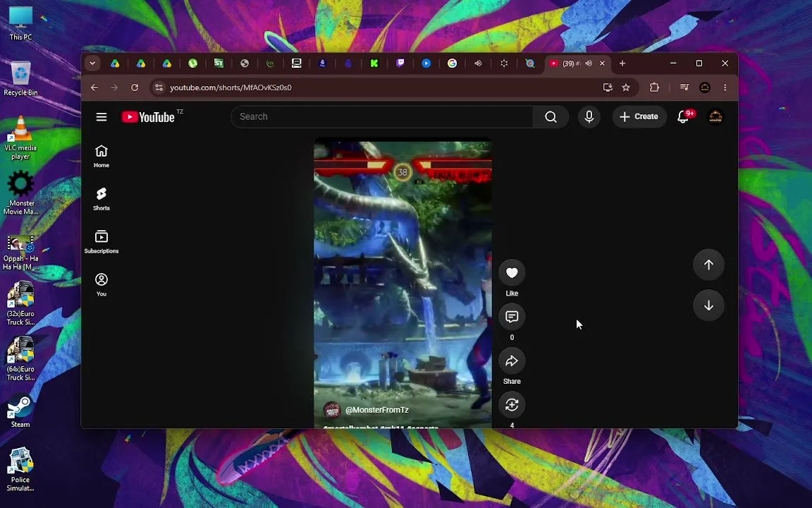The image size is (812, 508).
Task: Open Chrome profile avatar
Action: (x=705, y=87)
